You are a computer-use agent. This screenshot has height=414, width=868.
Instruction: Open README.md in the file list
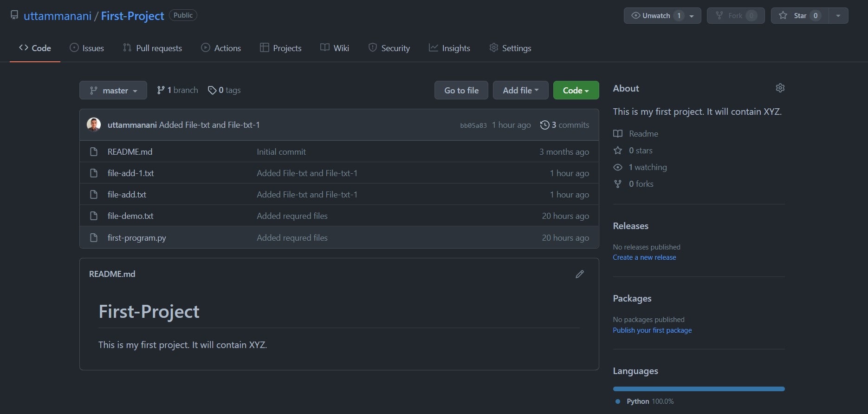pos(130,151)
